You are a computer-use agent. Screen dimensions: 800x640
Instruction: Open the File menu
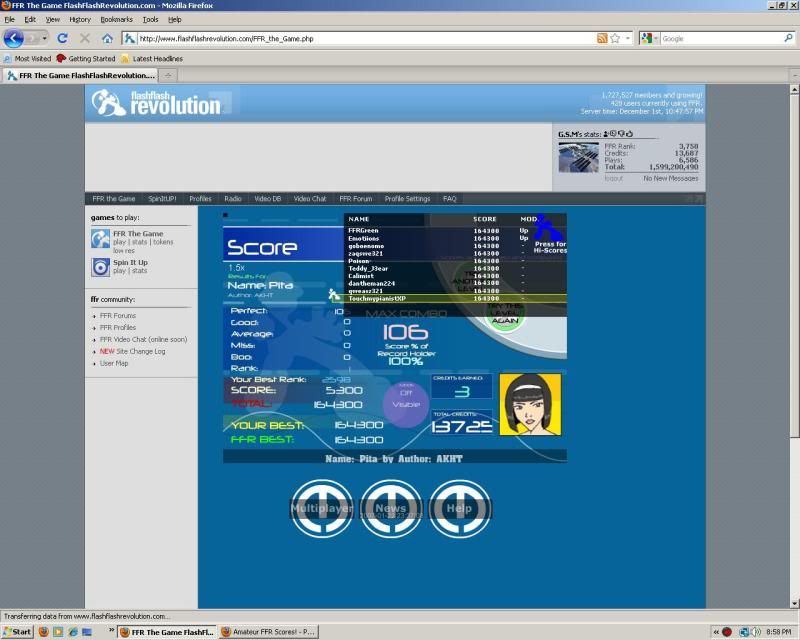coord(10,19)
